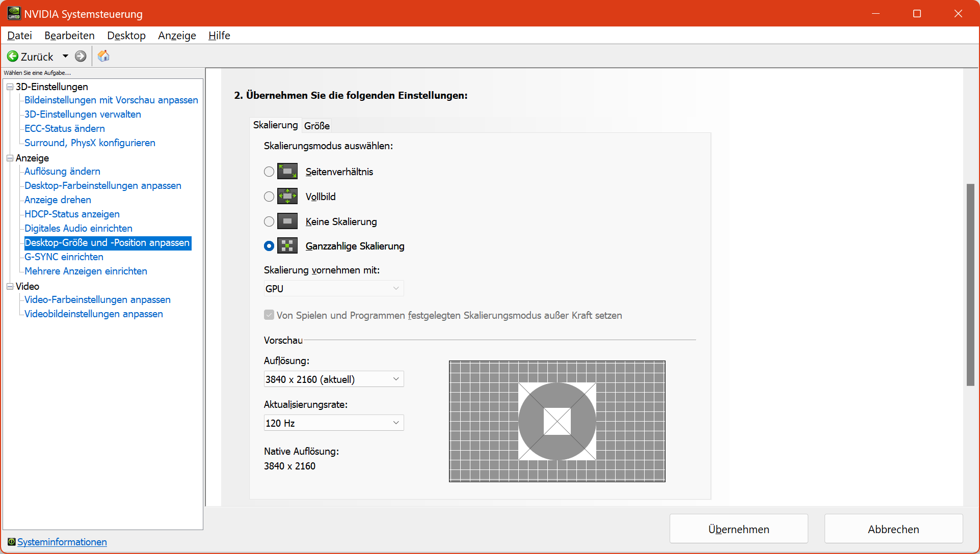980x554 pixels.
Task: Click the Übernehmen button
Action: (x=738, y=529)
